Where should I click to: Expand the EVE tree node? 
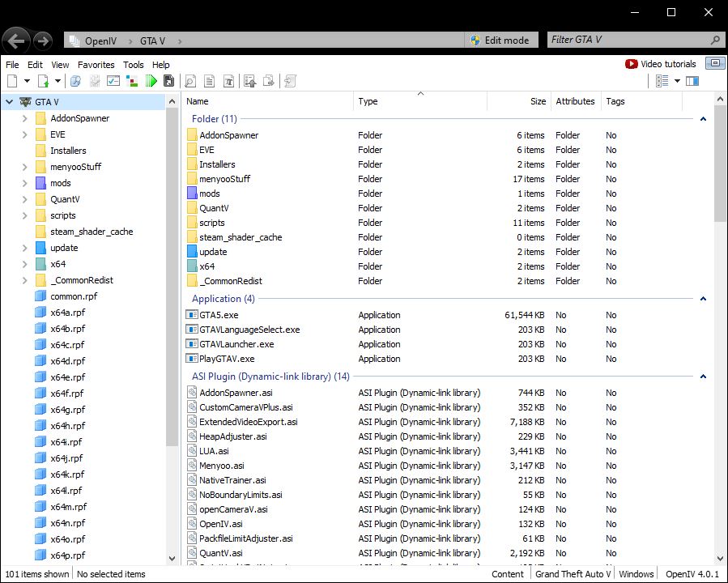tap(25, 134)
